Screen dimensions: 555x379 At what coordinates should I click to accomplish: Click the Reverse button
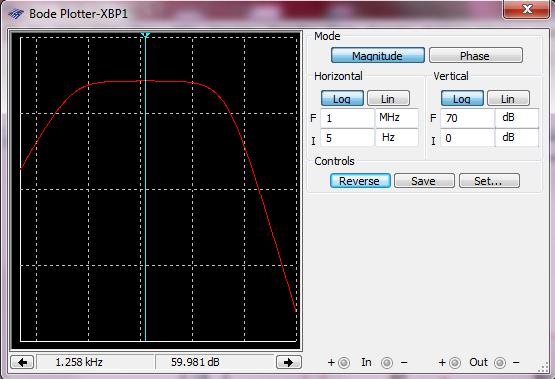pyautogui.click(x=360, y=181)
